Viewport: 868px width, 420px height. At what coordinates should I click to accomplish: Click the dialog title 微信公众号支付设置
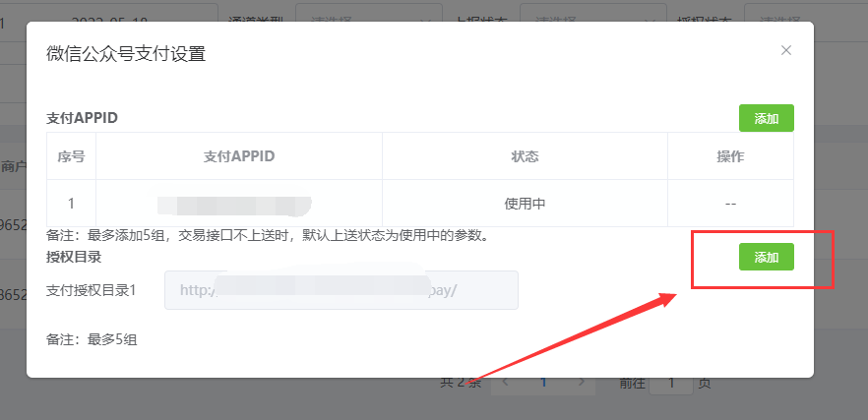[126, 54]
